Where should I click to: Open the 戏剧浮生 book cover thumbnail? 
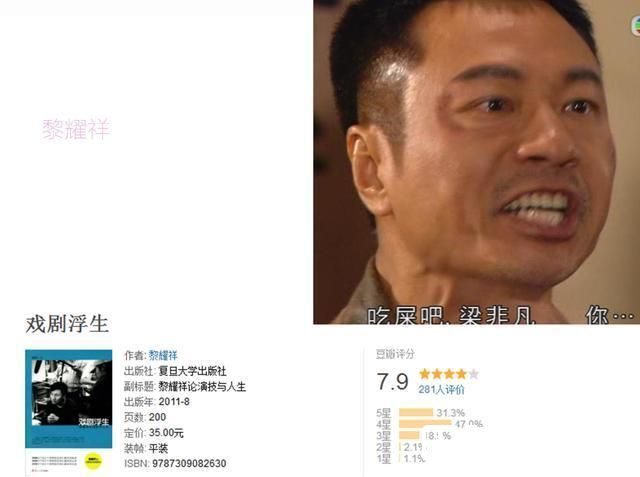coord(69,411)
